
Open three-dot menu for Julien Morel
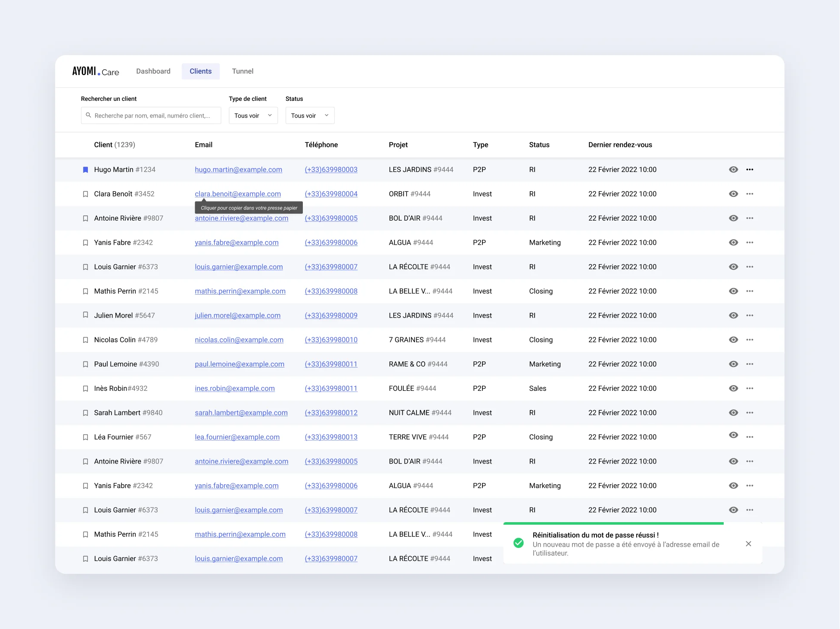tap(750, 315)
